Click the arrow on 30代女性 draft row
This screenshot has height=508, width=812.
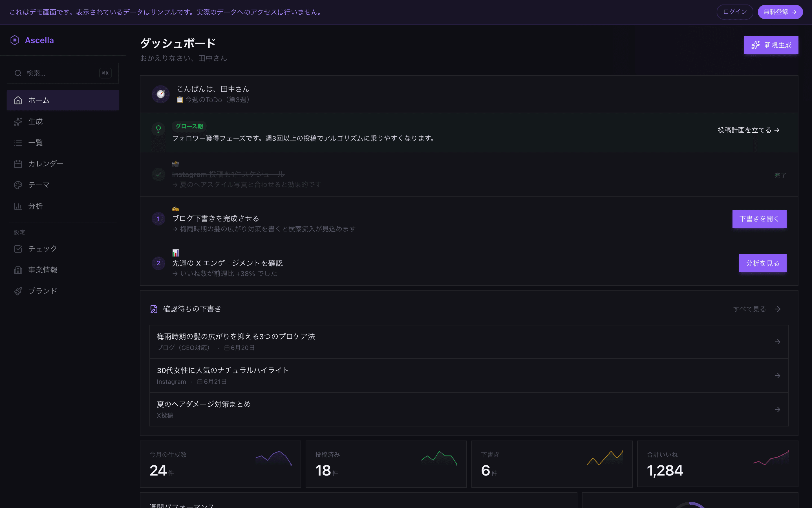(x=777, y=376)
